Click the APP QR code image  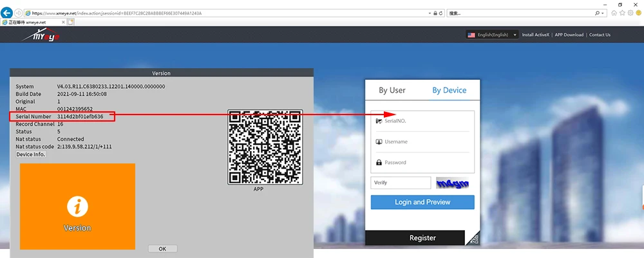(x=265, y=147)
